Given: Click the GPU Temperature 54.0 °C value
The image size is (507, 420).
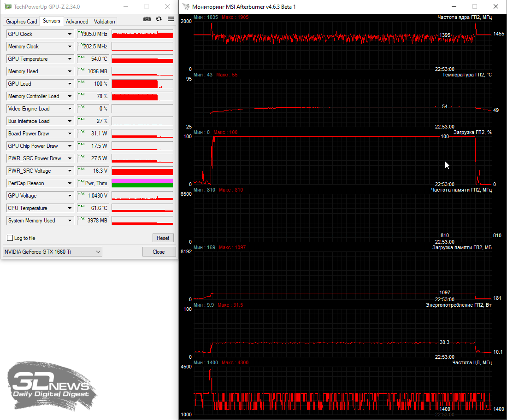Looking at the screenshot, I should pos(93,59).
